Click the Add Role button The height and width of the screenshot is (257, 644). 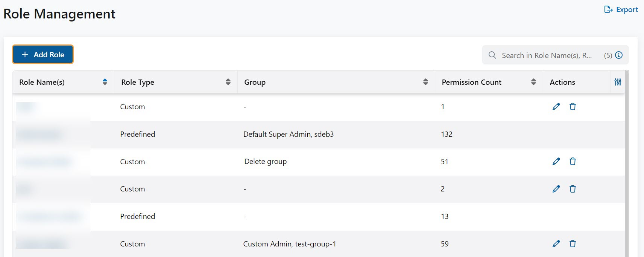pos(43,55)
